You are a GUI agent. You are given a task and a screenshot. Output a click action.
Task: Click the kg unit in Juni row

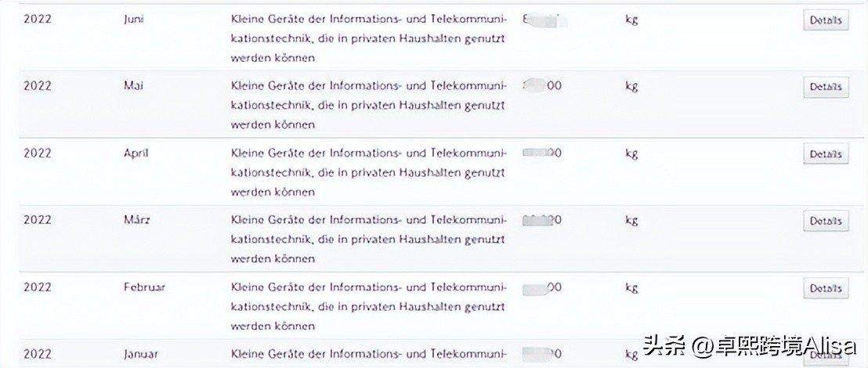tap(631, 20)
